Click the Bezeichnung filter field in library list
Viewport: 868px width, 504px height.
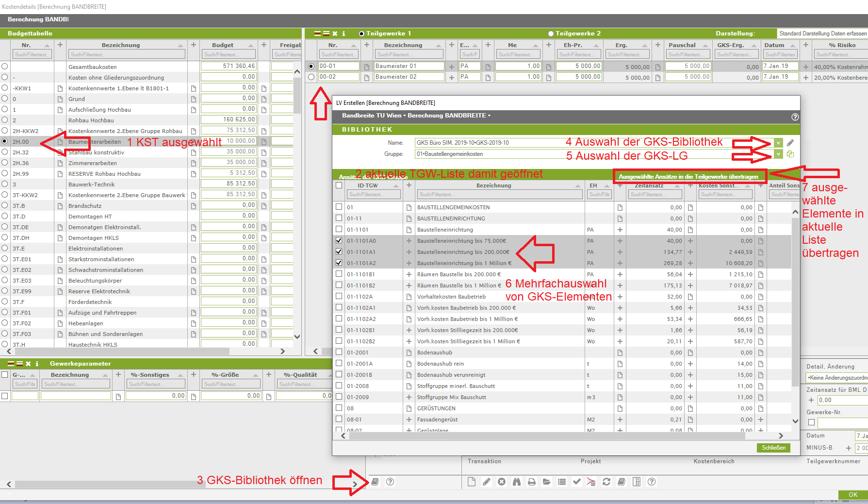tap(499, 194)
